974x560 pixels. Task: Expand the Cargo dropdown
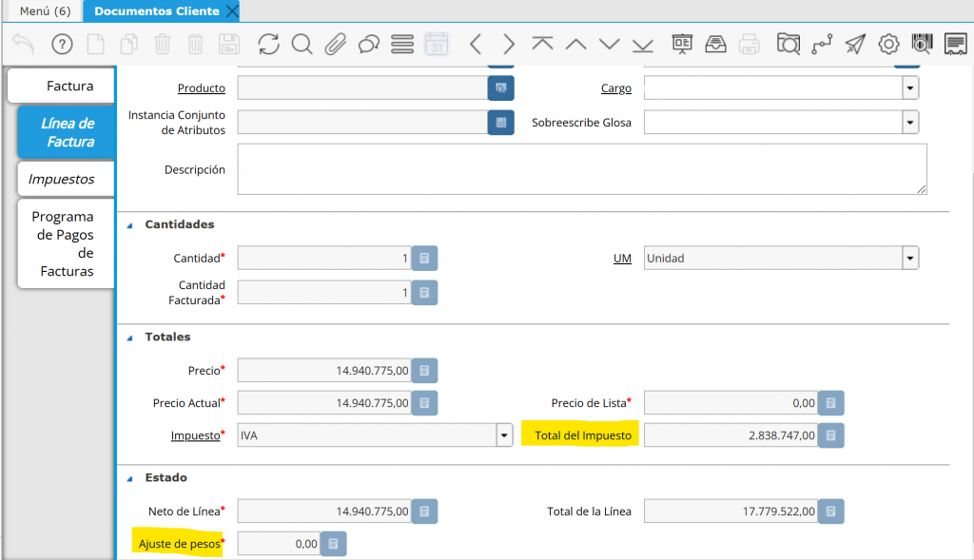910,88
